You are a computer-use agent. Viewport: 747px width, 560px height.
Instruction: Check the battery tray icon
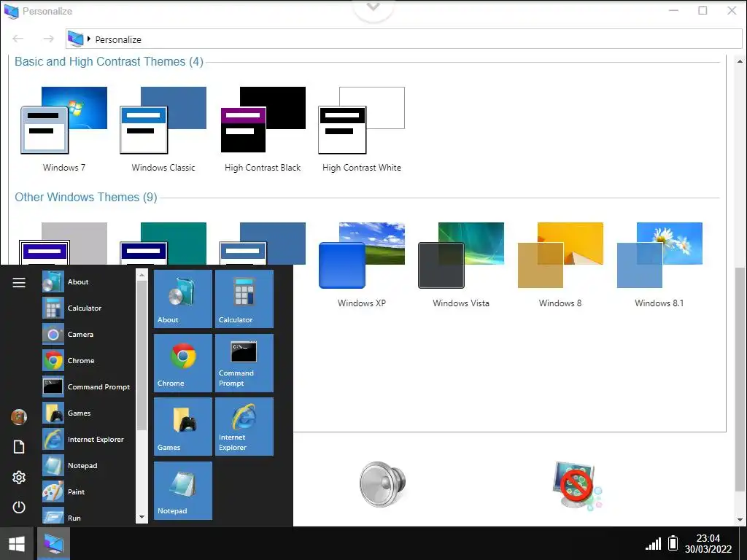click(x=673, y=542)
